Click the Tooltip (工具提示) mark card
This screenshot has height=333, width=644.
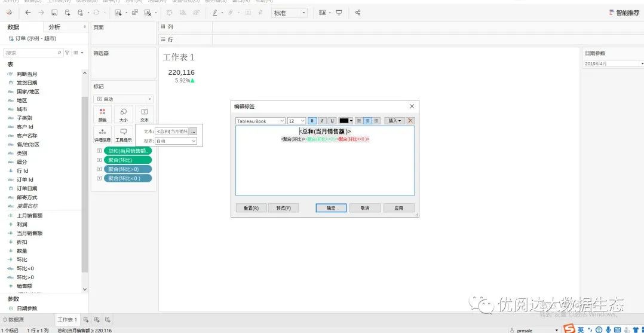[124, 135]
